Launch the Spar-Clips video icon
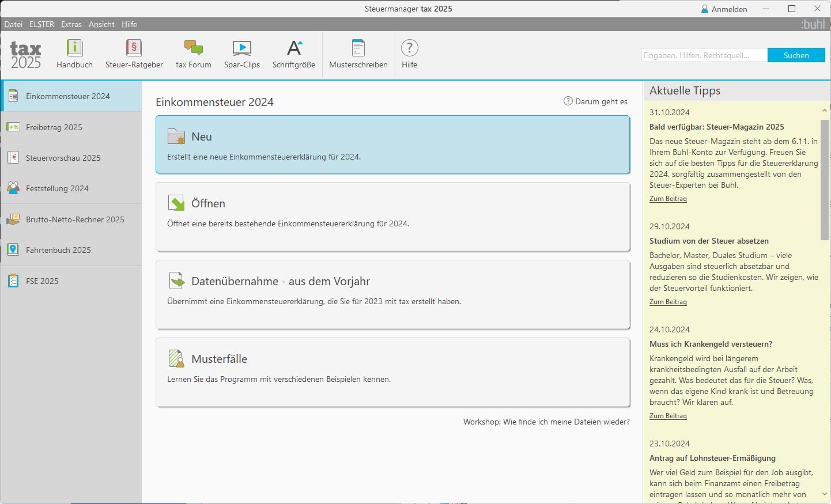Image resolution: width=831 pixels, height=504 pixels. pos(242,48)
